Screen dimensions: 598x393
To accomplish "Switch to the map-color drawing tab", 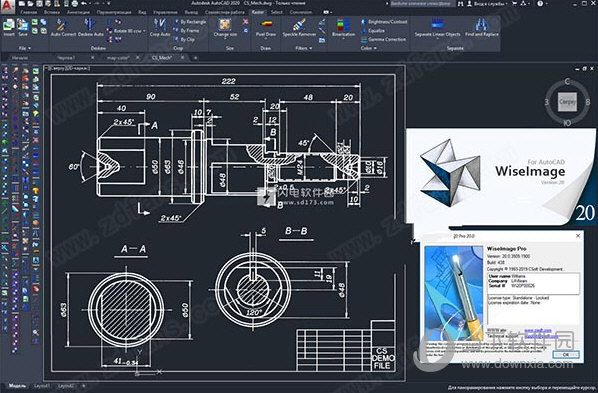I will (x=118, y=58).
